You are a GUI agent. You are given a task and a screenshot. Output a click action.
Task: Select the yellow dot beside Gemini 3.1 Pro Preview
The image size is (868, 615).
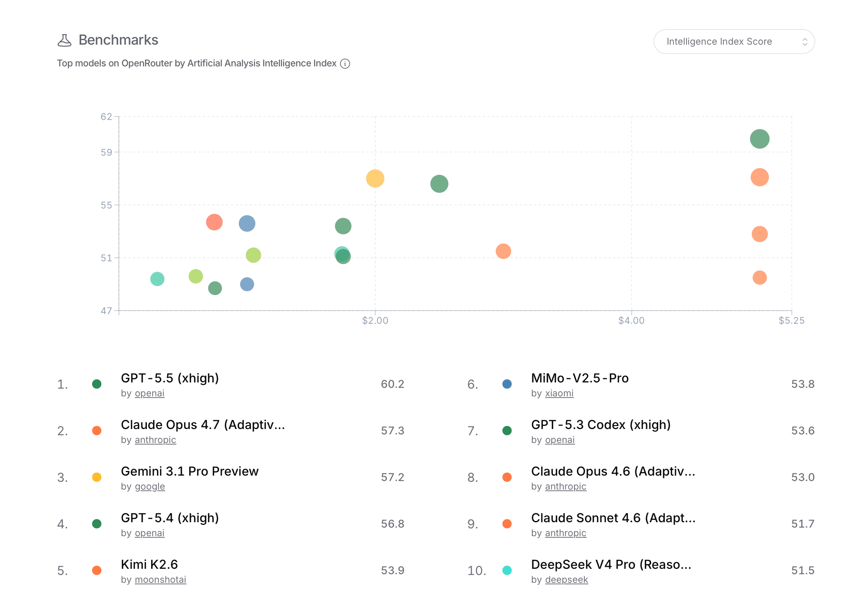[x=97, y=477]
